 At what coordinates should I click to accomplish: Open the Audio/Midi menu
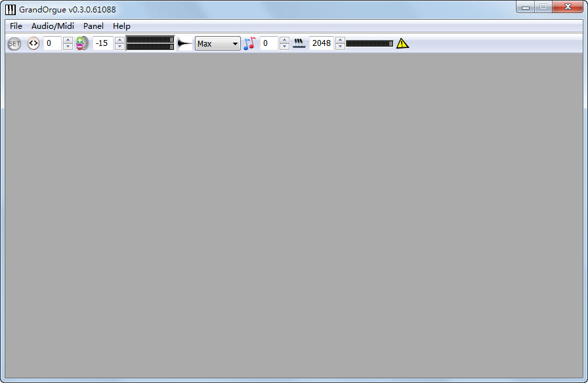pyautogui.click(x=52, y=26)
